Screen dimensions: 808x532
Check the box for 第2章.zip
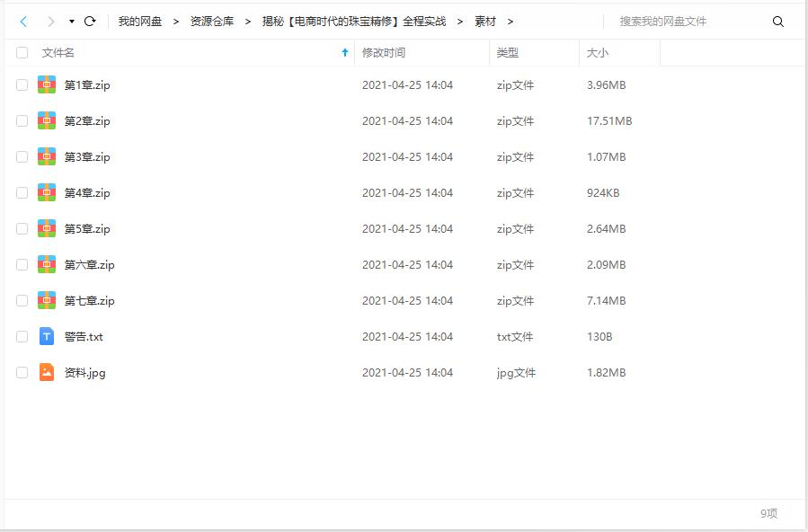pyautogui.click(x=22, y=121)
